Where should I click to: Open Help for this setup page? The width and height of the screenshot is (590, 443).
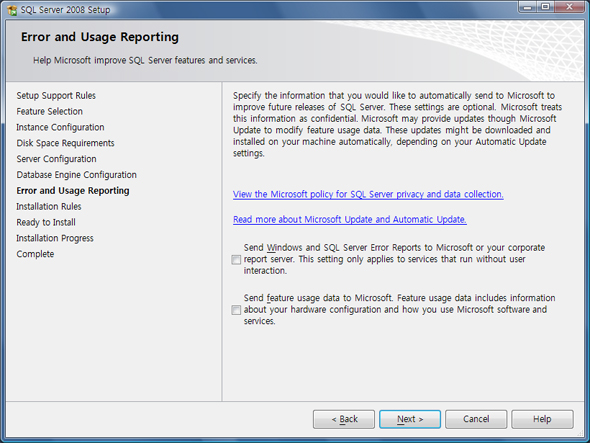click(542, 419)
